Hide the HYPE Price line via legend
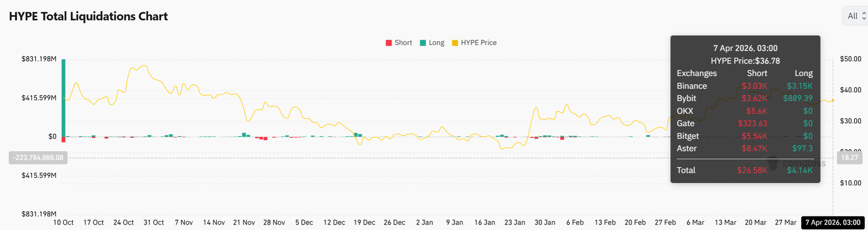This screenshot has width=868, height=230. point(478,43)
